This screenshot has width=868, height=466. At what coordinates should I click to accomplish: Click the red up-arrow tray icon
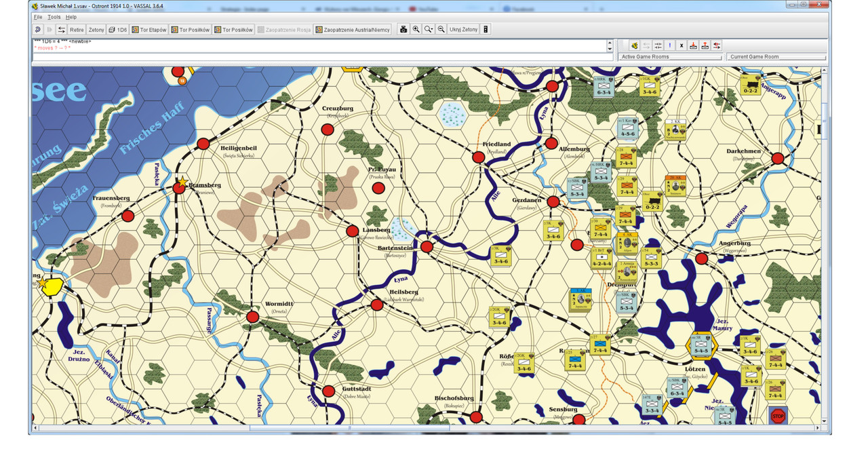[705, 45]
